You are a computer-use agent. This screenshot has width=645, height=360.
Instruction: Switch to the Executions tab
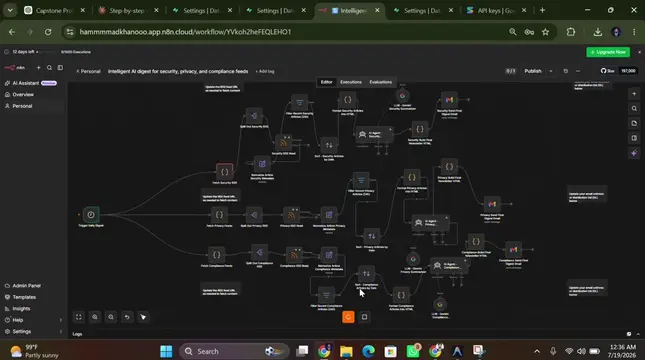351,82
